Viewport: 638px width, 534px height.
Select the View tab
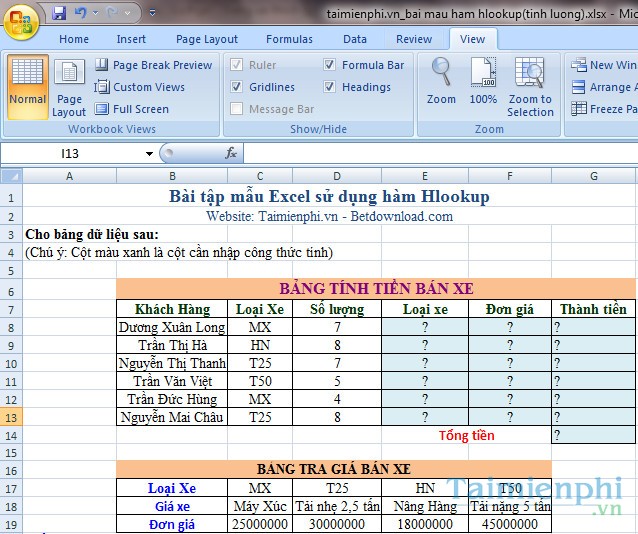472,39
